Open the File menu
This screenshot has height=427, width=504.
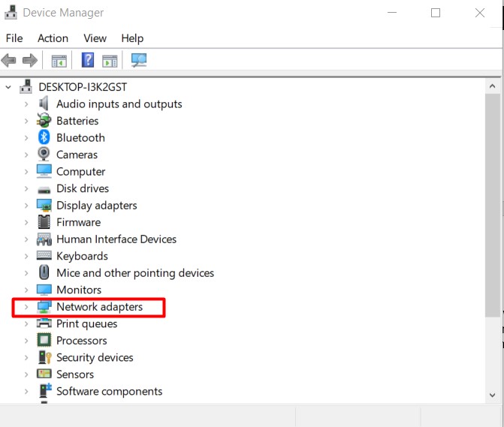coord(14,38)
